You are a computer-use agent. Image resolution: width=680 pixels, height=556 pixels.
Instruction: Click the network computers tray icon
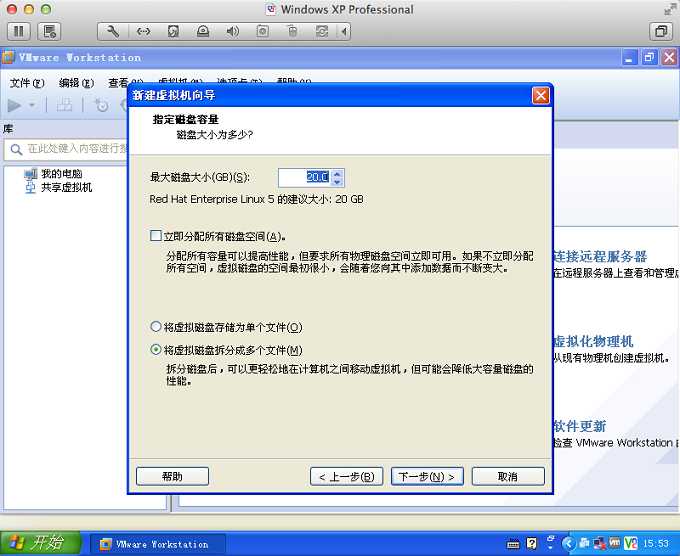[584, 543]
